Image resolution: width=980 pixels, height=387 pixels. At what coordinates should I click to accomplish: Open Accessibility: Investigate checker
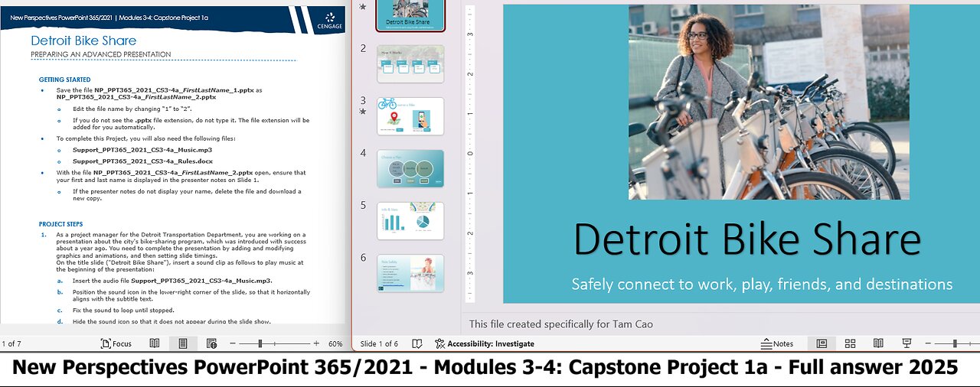point(485,344)
